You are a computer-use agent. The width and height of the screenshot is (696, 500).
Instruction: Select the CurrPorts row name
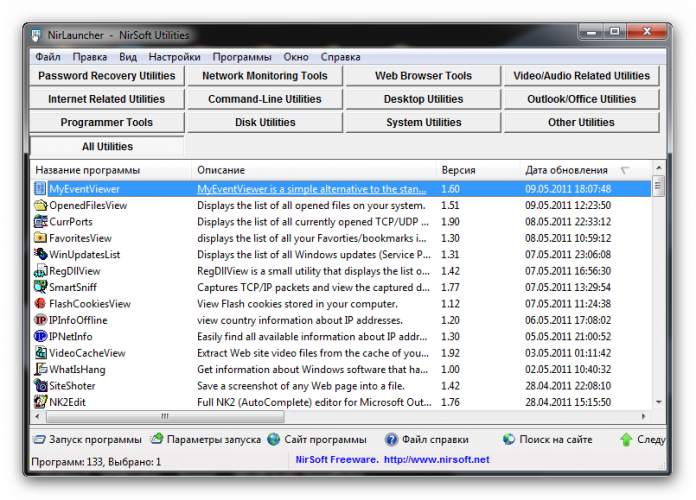[71, 222]
